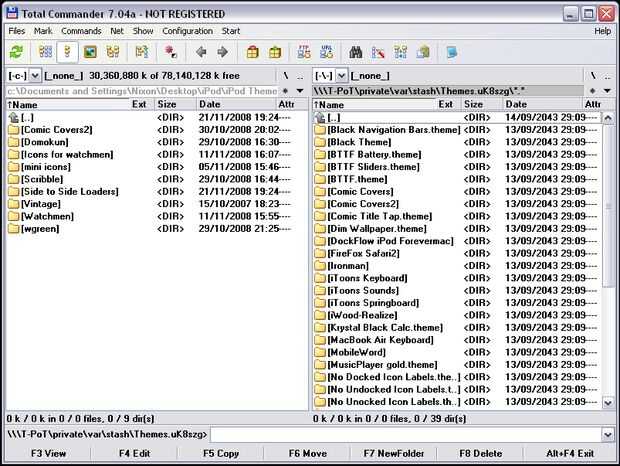Open left panel directory history arrow
Image resolution: width=620 pixels, height=466 pixels.
300,91
